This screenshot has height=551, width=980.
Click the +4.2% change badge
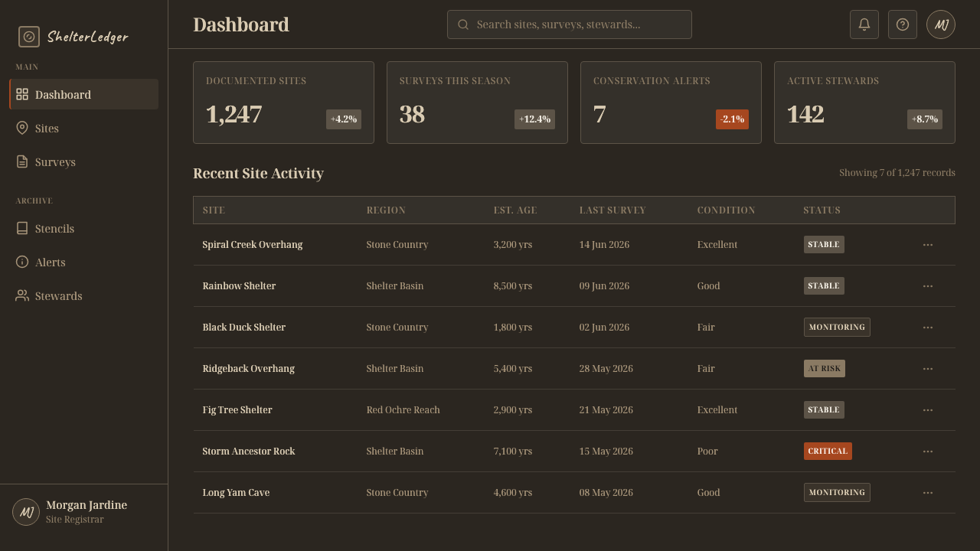344,119
